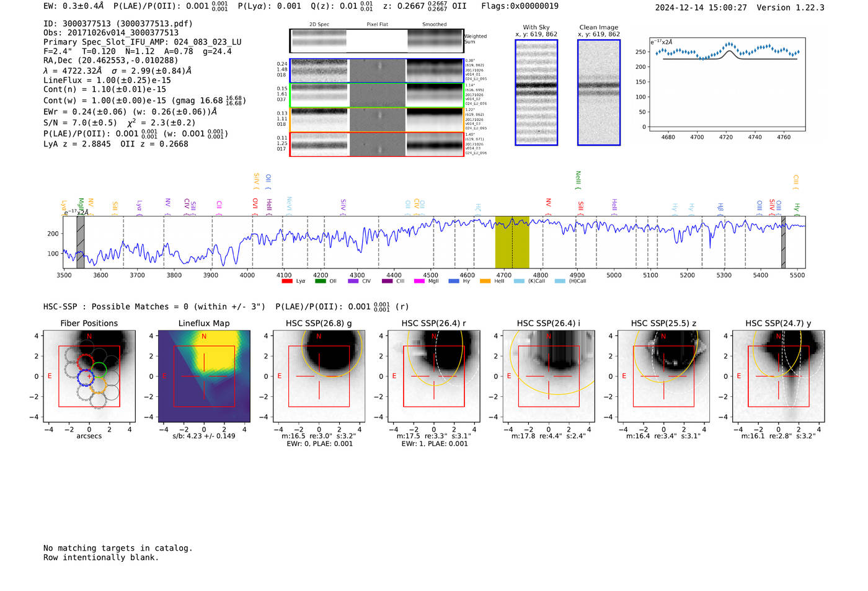Select the blue-bordered fiber 2D spec row
The image size is (868, 591).
pos(376,71)
